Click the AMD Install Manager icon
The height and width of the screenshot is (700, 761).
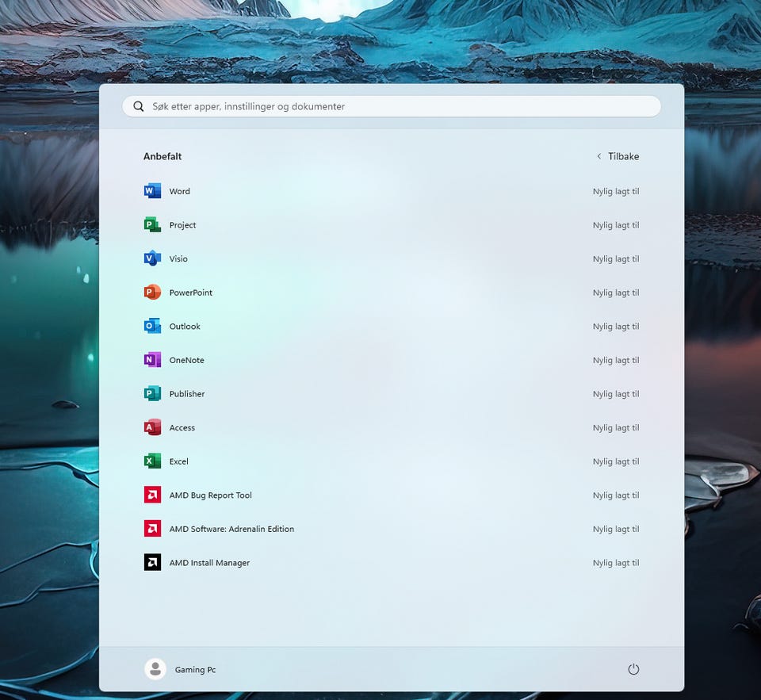(152, 562)
